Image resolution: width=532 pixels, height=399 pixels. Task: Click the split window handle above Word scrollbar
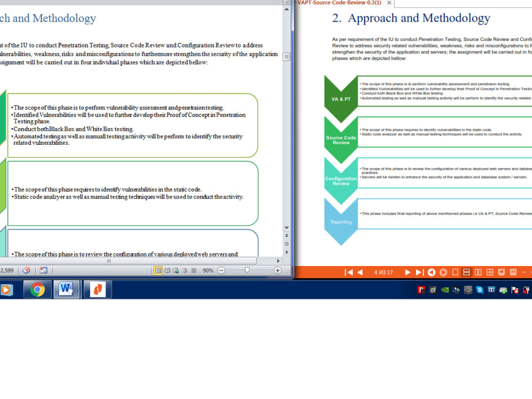(287, 2)
